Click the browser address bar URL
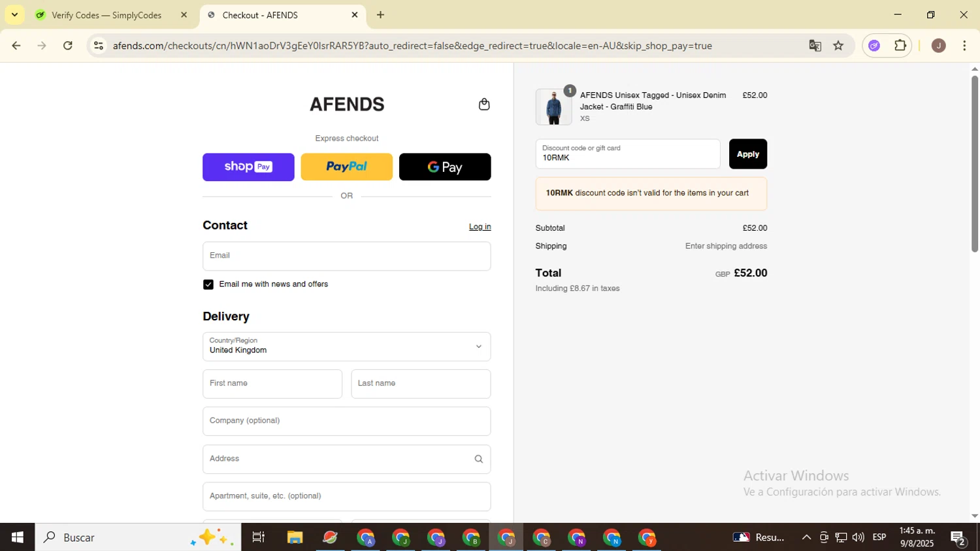 (412, 46)
